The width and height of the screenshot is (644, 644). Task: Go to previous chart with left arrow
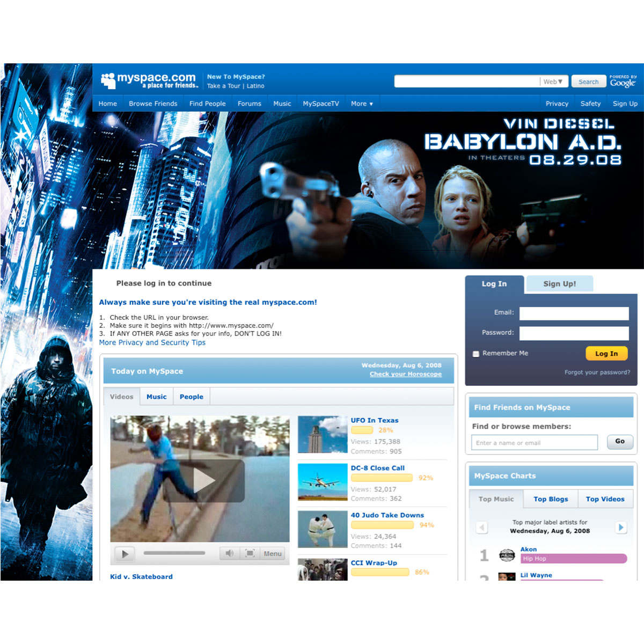pos(482,527)
